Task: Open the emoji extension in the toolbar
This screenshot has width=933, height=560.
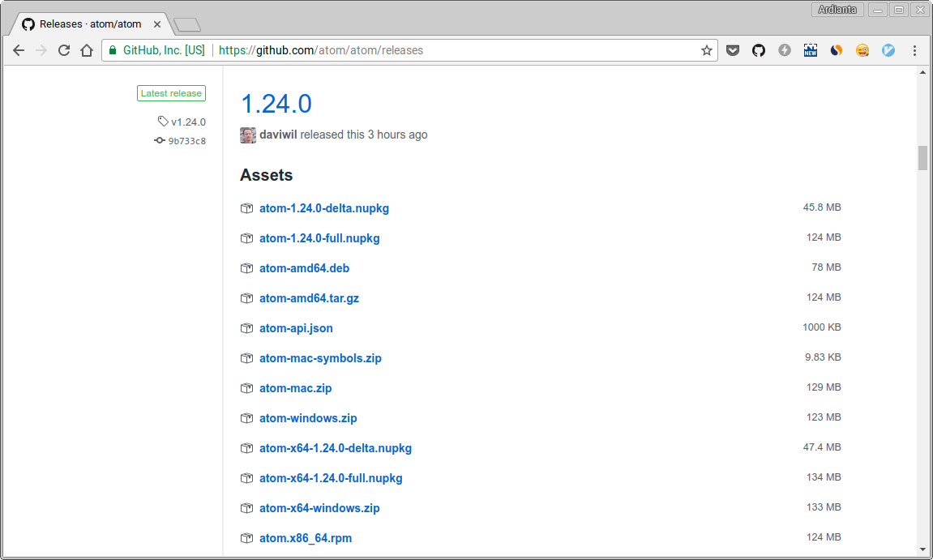Action: 862,50
